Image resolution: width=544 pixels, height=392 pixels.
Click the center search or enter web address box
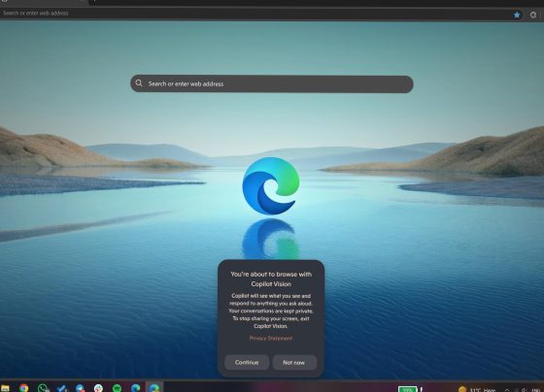pos(272,83)
